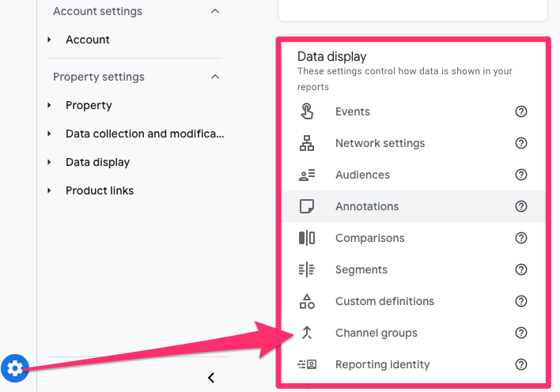Collapse the Account settings section

tap(215, 12)
